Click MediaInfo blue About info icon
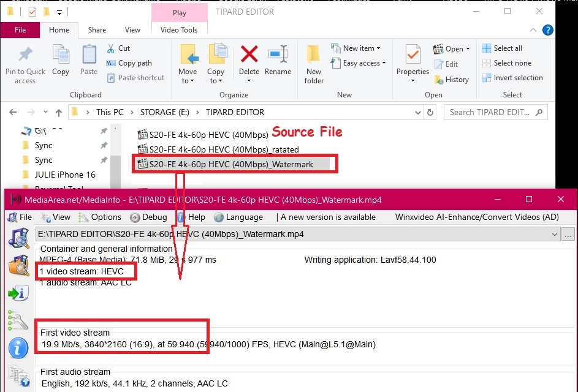 click(x=18, y=348)
